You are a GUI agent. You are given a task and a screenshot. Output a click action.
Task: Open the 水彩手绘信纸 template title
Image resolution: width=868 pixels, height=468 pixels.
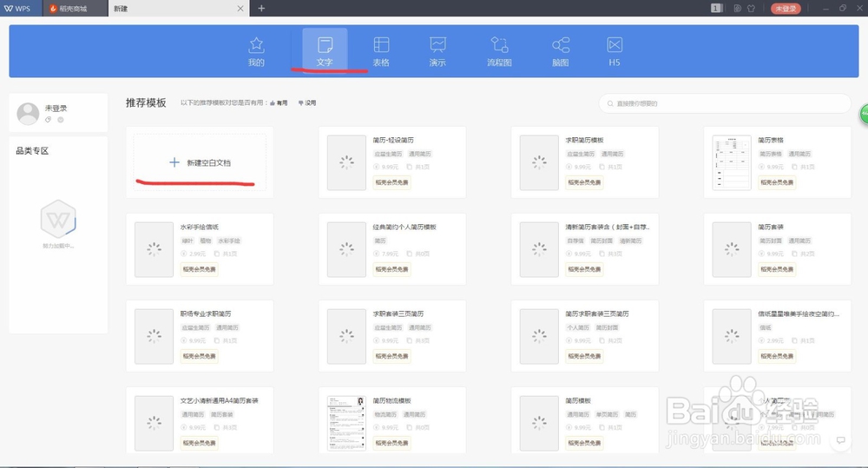pyautogui.click(x=200, y=227)
